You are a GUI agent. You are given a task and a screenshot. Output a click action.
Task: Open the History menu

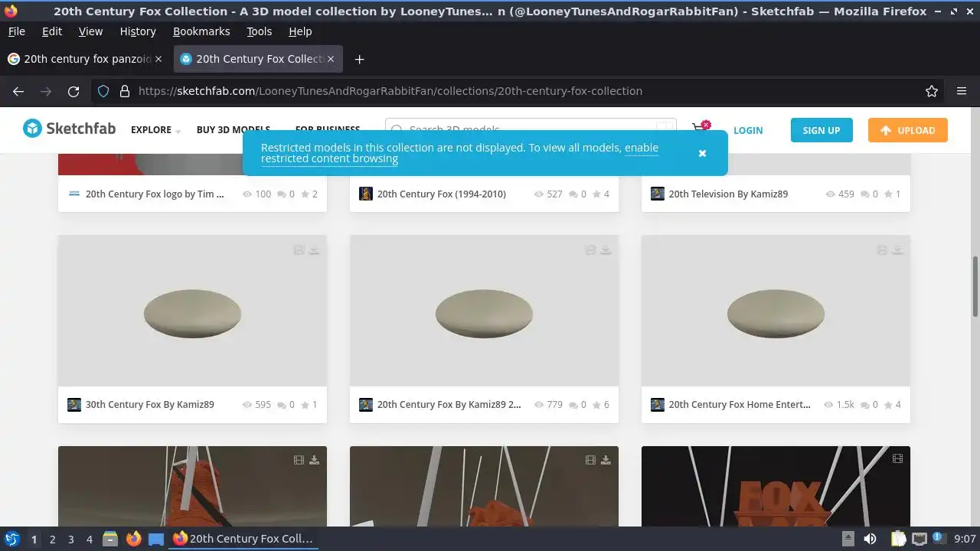[x=138, y=31]
